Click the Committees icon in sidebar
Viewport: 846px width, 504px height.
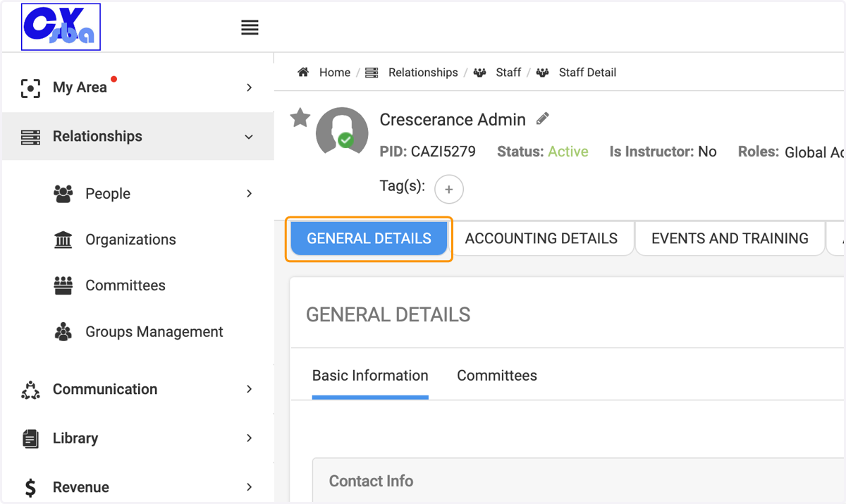pyautogui.click(x=63, y=285)
